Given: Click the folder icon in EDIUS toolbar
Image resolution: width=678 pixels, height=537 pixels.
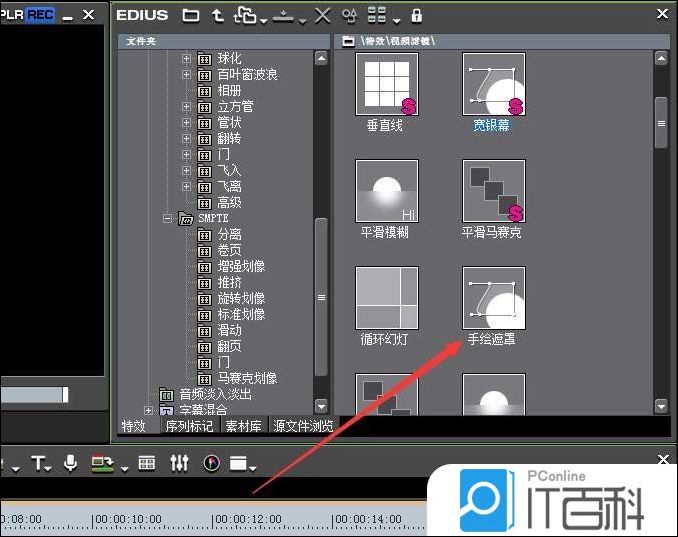Looking at the screenshot, I should pos(191,15).
